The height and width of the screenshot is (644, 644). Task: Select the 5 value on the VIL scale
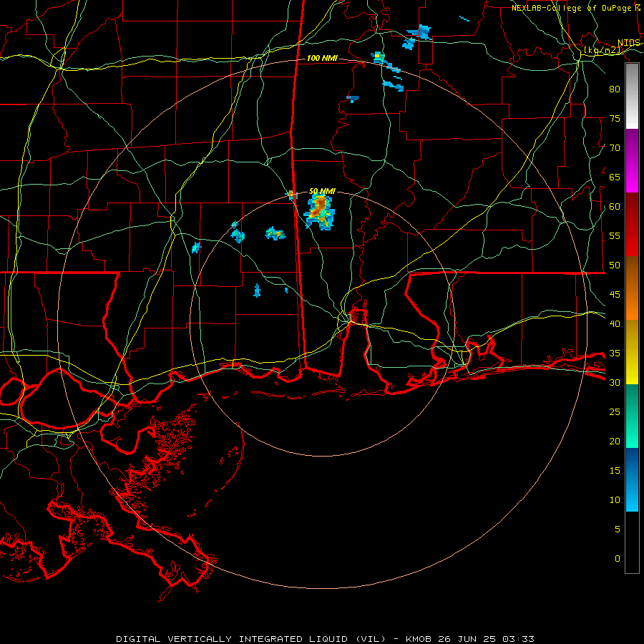click(618, 530)
